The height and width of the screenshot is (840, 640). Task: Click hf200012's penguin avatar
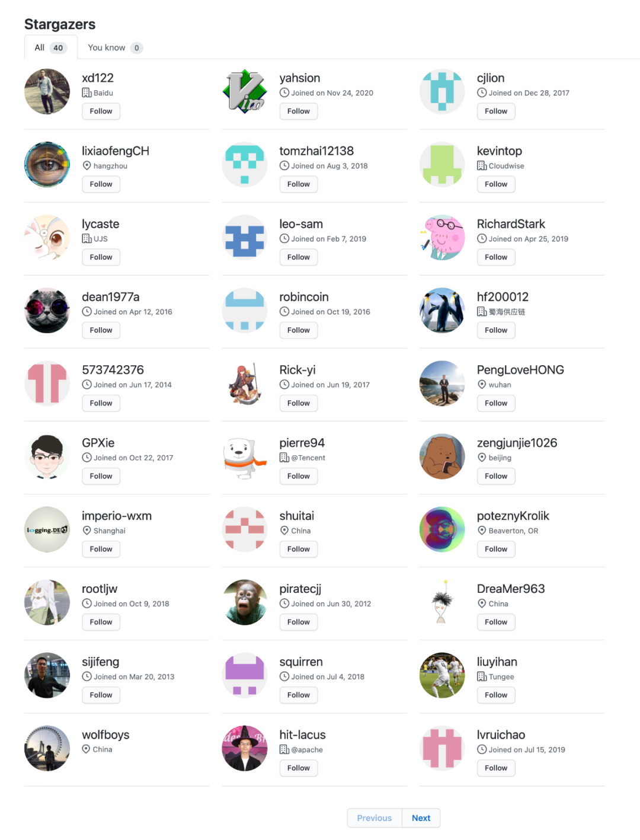[x=442, y=311]
